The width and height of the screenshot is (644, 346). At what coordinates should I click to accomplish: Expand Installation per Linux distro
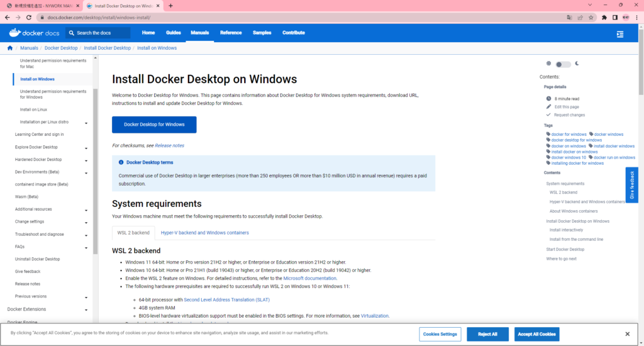click(x=86, y=123)
